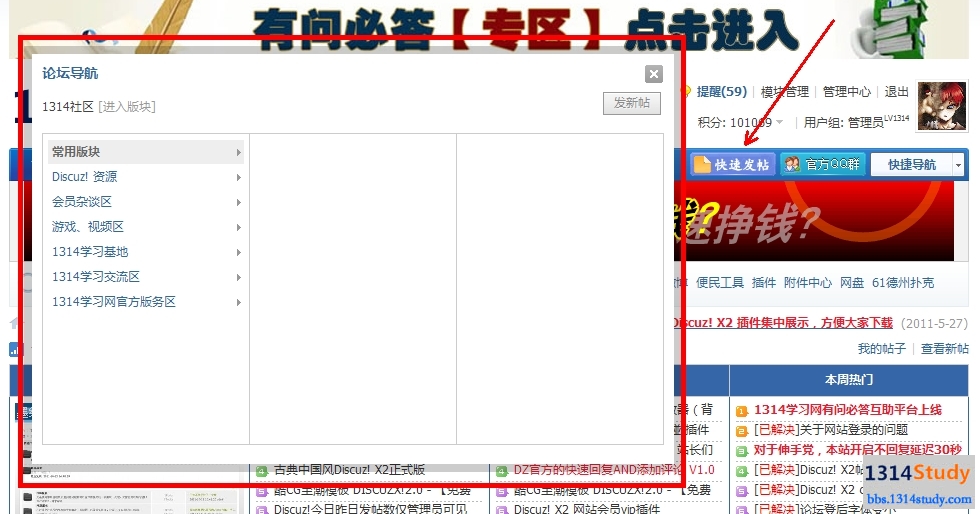
Task: Open the 快捷导航 menu
Action: [912, 164]
